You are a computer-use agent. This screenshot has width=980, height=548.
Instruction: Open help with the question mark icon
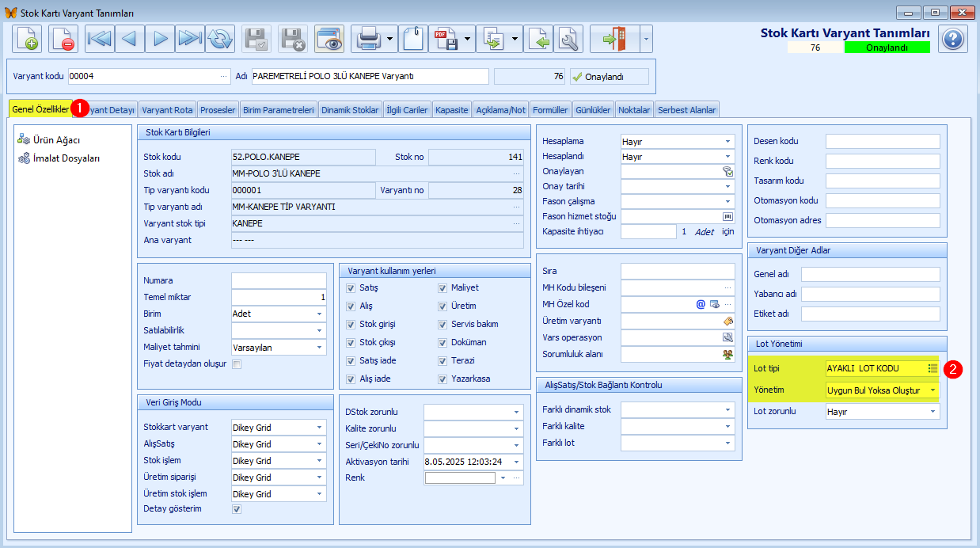pos(953,39)
